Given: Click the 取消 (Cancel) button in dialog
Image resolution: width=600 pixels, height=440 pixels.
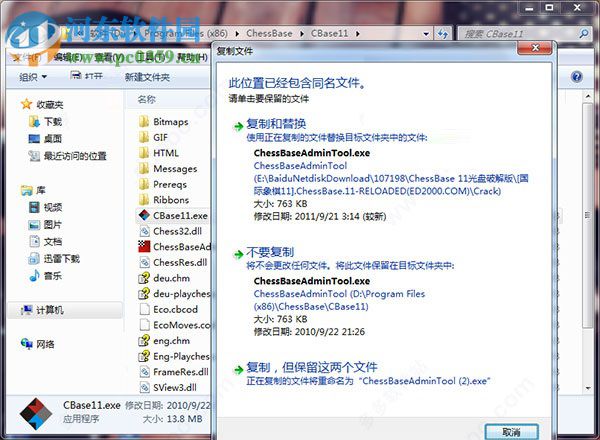Looking at the screenshot, I should [x=511, y=432].
